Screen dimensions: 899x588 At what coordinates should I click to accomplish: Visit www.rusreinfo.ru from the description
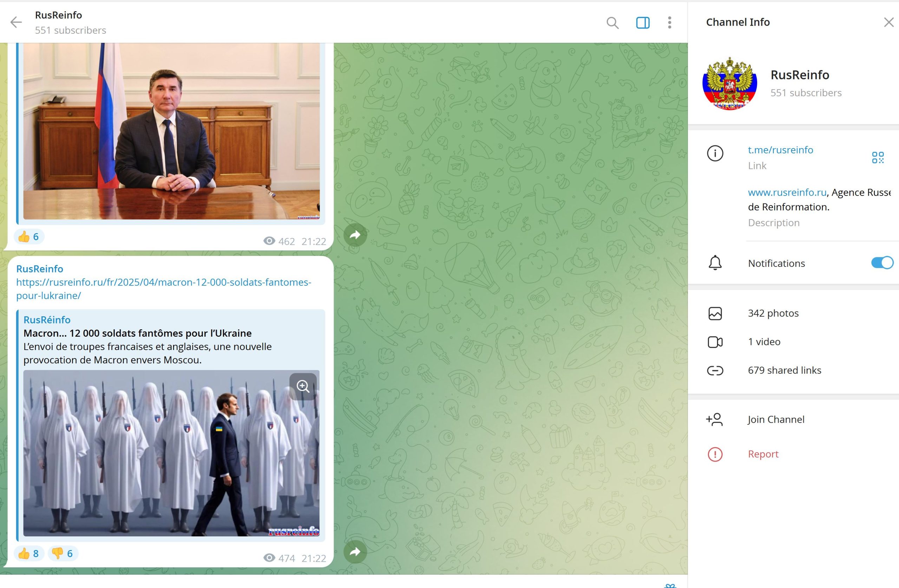(x=787, y=192)
